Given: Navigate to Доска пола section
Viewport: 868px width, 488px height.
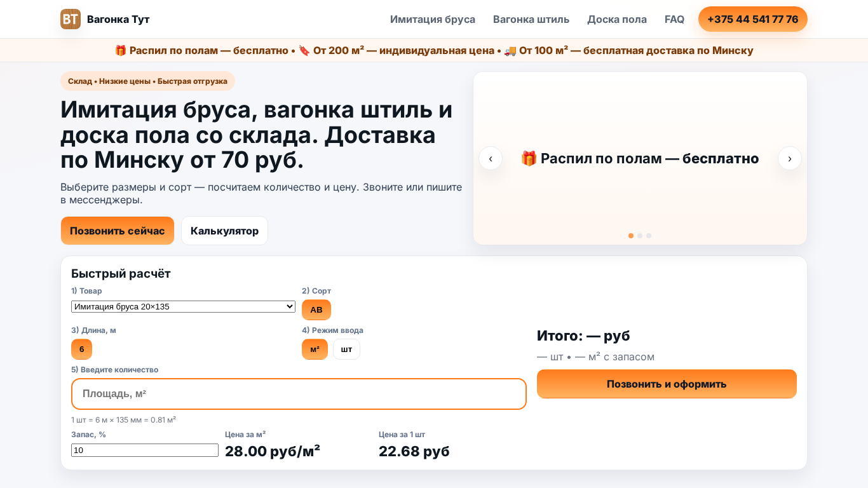Looking at the screenshot, I should coord(617,19).
